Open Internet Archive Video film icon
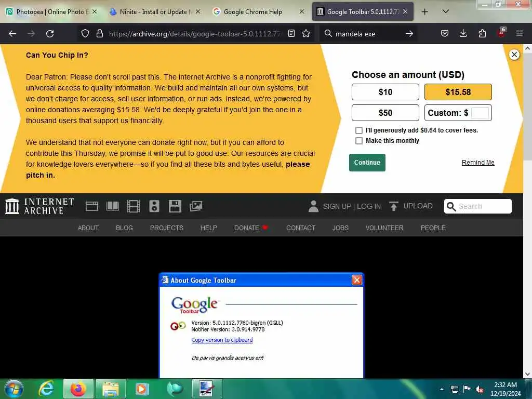Viewport: 532px width, 399px height. click(134, 206)
